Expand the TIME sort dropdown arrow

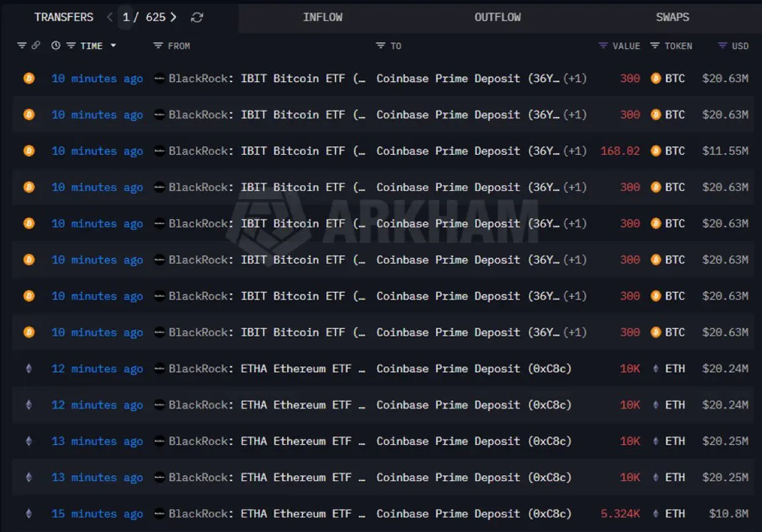click(x=113, y=46)
